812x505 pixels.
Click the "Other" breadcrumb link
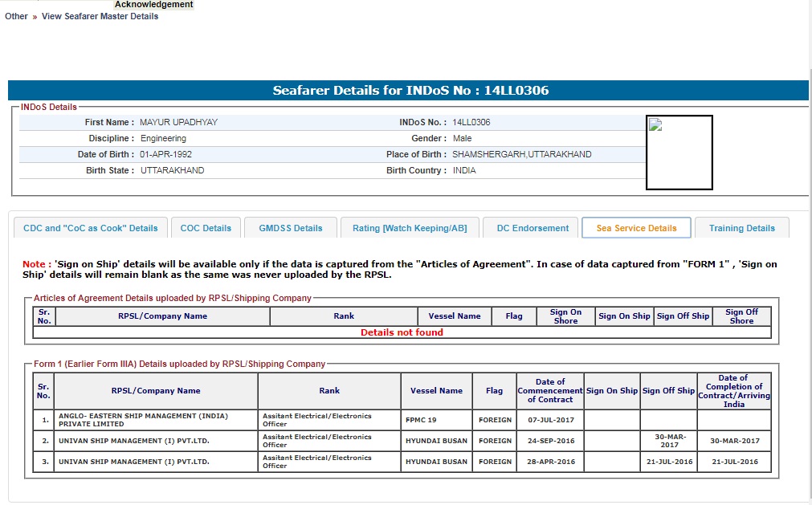coord(16,16)
